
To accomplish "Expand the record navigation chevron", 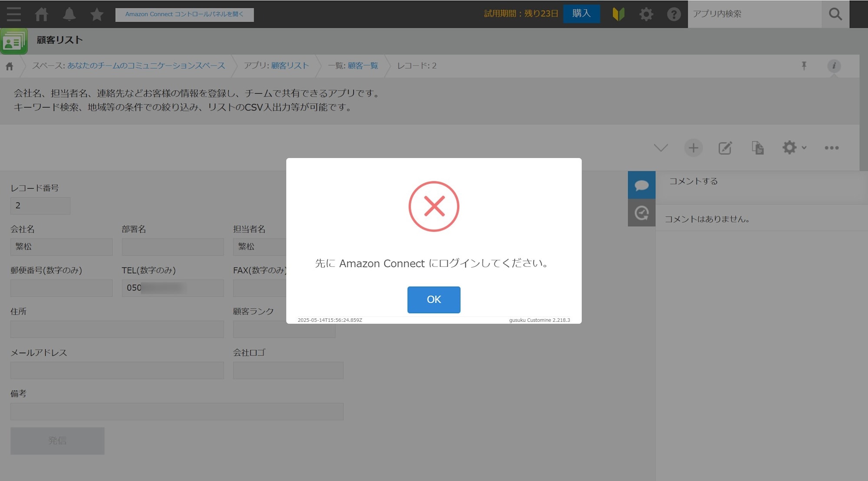I will click(x=661, y=148).
